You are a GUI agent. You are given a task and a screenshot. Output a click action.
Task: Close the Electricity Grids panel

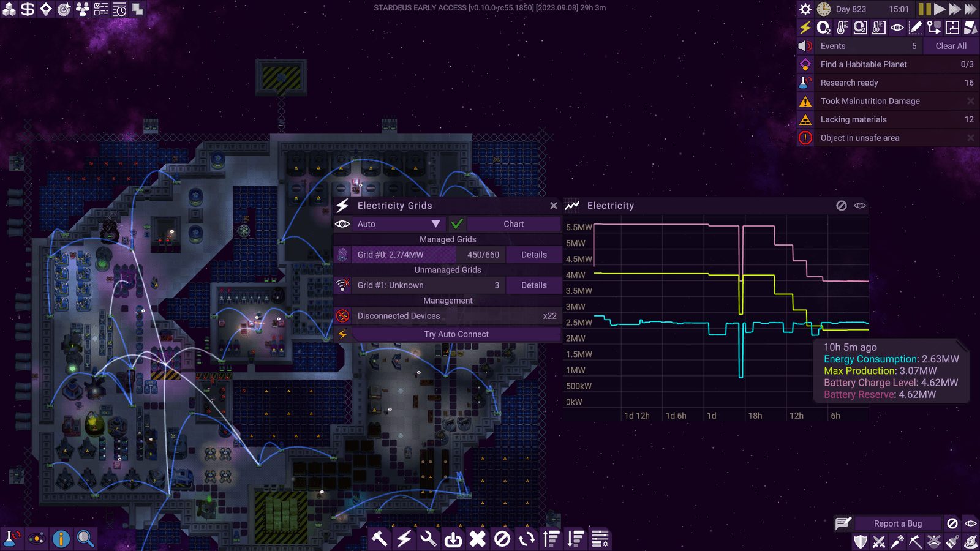[554, 206]
